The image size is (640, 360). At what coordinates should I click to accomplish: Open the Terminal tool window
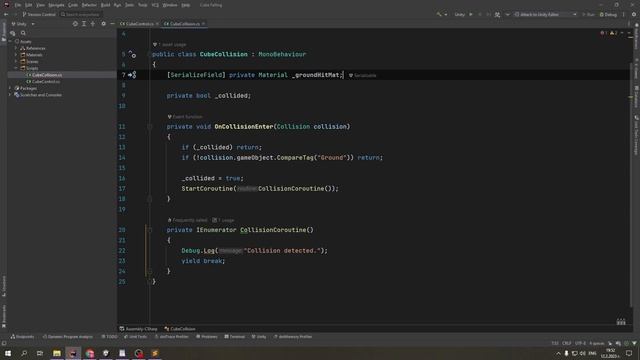(x=234, y=337)
